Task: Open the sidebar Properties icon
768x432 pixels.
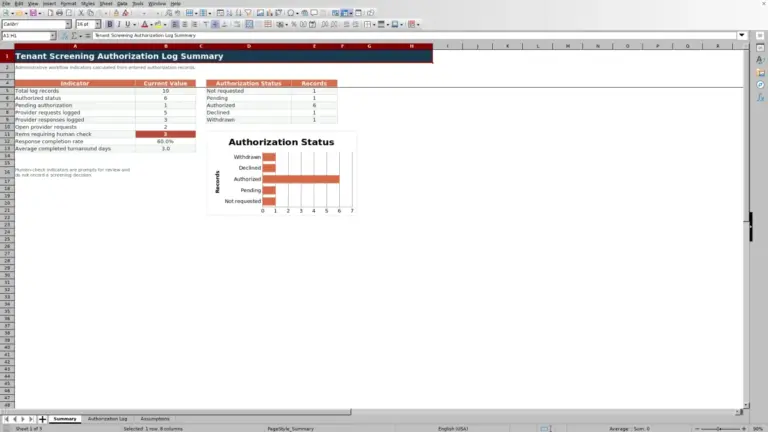Action: click(x=760, y=48)
